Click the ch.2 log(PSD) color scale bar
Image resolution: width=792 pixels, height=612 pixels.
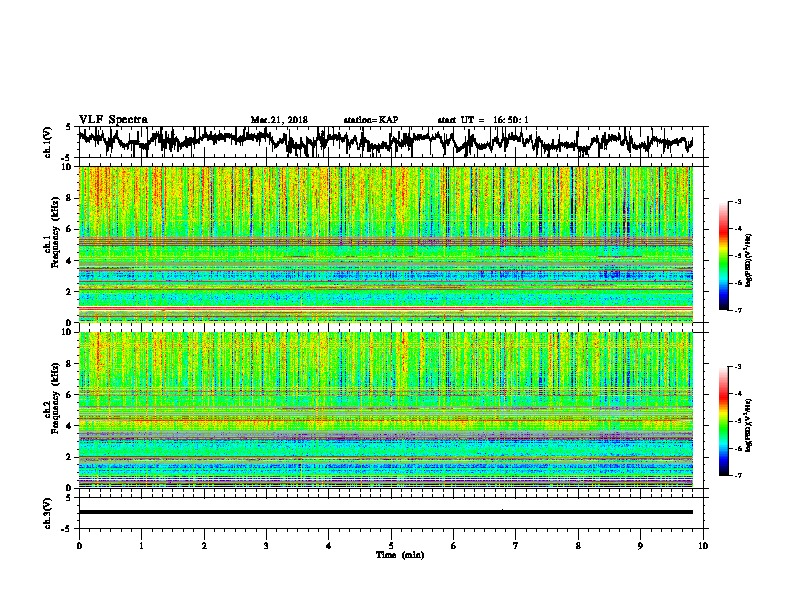click(x=724, y=421)
